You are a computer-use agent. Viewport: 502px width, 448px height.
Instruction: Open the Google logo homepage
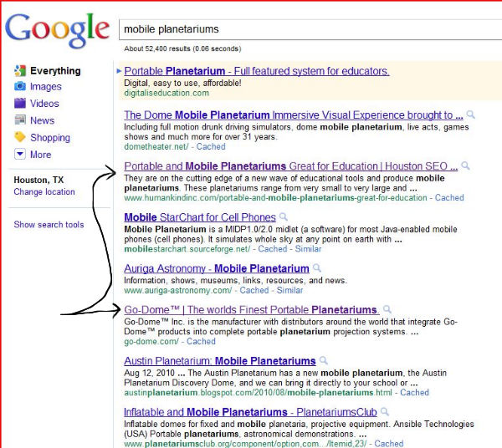57,30
